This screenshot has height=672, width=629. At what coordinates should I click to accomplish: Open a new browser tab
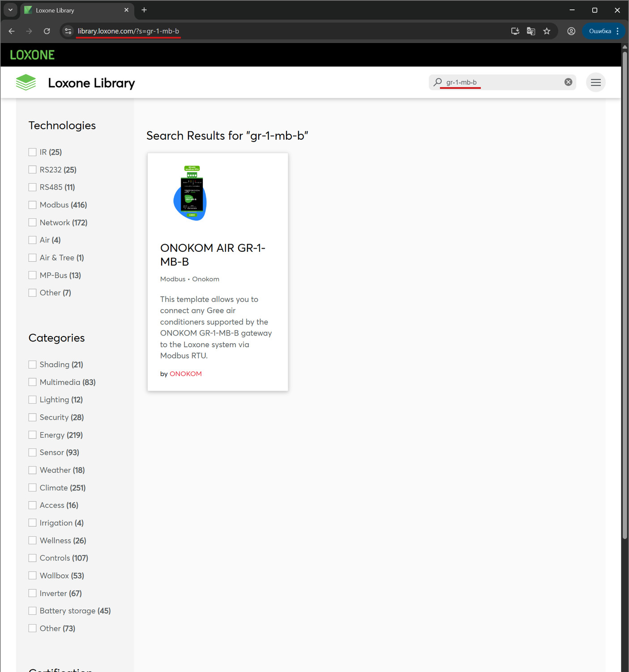pyautogui.click(x=144, y=10)
